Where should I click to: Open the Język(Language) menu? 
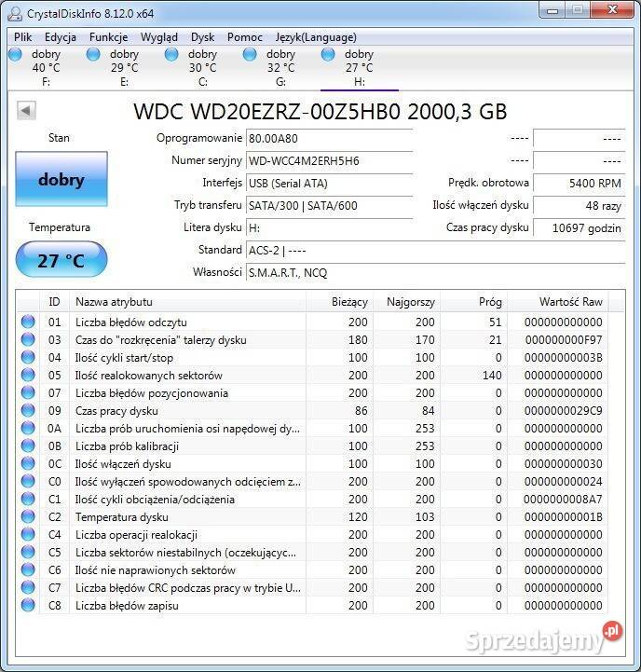(316, 37)
